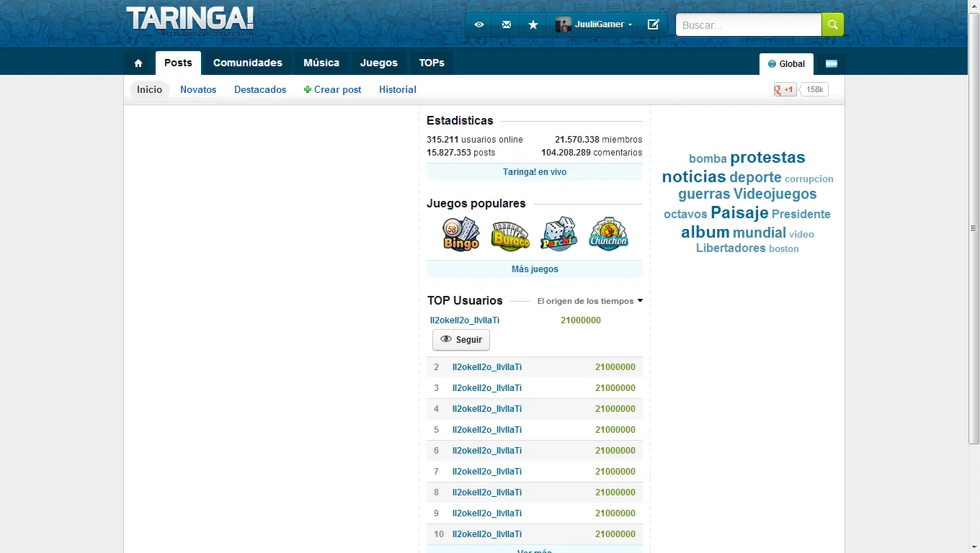The image size is (980, 553).
Task: Click the create post pencil icon in header
Action: pos(654,24)
